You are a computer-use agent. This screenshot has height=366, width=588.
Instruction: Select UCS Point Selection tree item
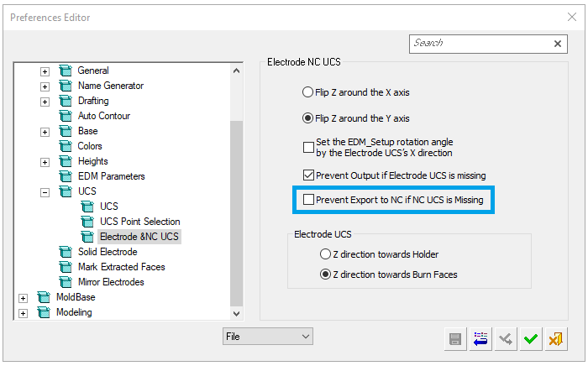tap(139, 222)
